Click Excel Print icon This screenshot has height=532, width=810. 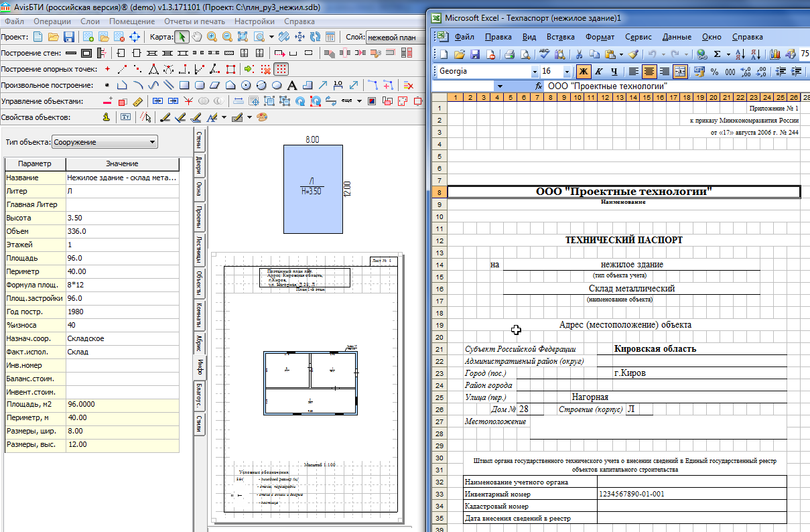(509, 54)
